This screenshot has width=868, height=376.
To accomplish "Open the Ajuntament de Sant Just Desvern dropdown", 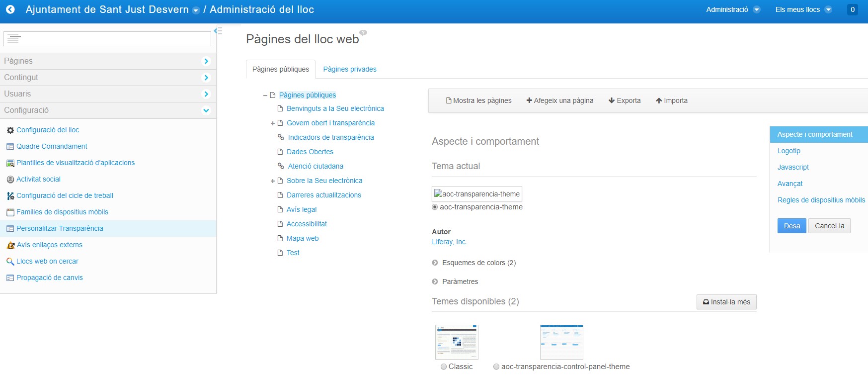I will 196,10.
